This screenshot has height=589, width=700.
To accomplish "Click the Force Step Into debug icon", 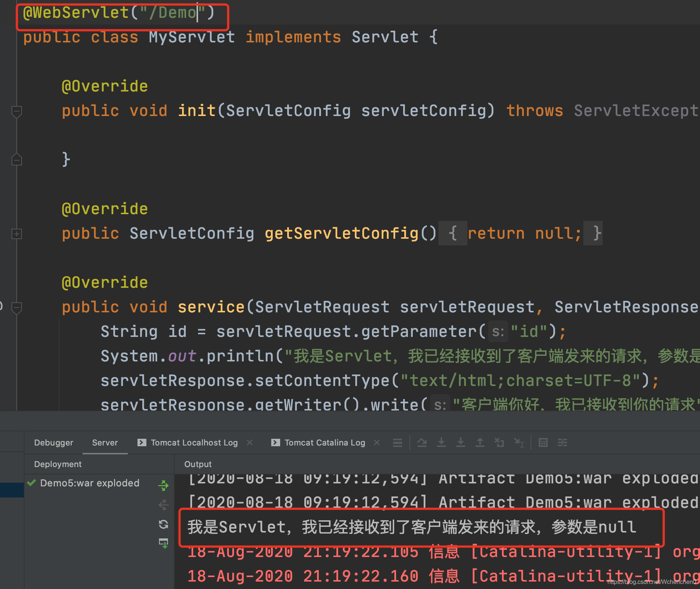I will (461, 442).
